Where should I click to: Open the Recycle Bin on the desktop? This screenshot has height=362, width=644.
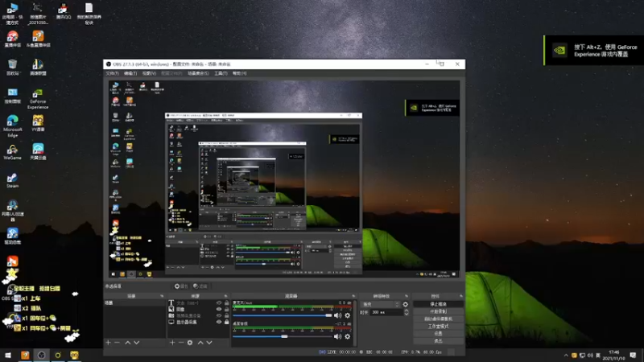[12, 68]
